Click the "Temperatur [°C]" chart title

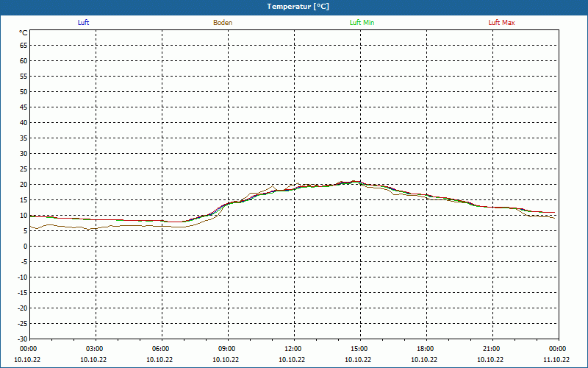click(298, 7)
